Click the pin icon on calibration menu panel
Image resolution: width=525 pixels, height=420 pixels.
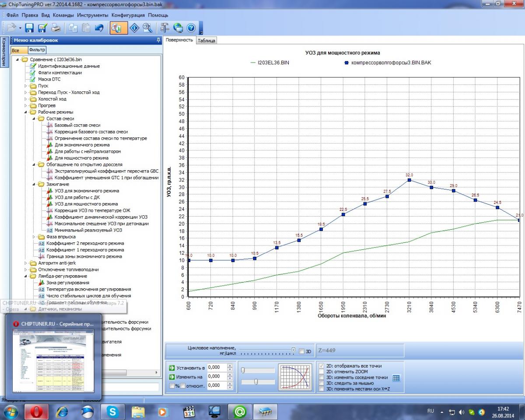click(158, 40)
